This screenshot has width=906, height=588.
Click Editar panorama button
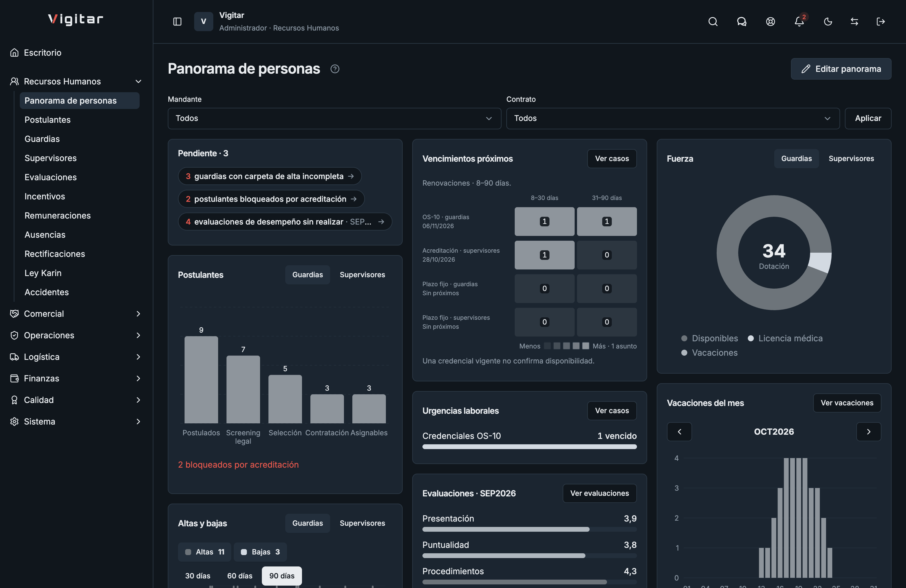click(841, 69)
